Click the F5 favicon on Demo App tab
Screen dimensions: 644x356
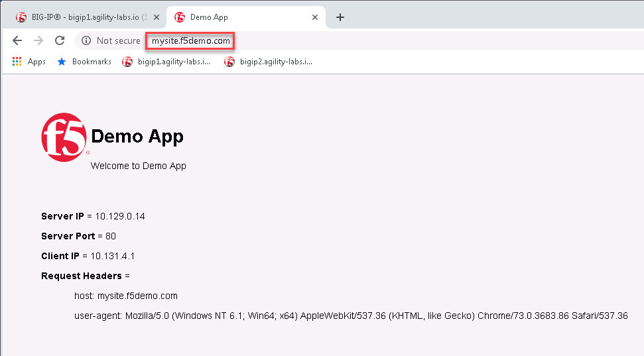[180, 17]
